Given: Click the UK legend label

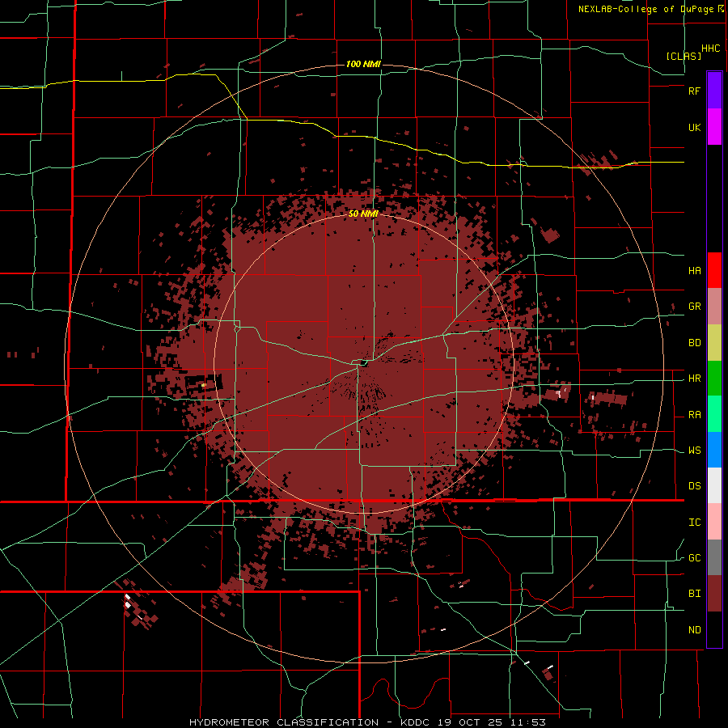Looking at the screenshot, I should pos(694,127).
